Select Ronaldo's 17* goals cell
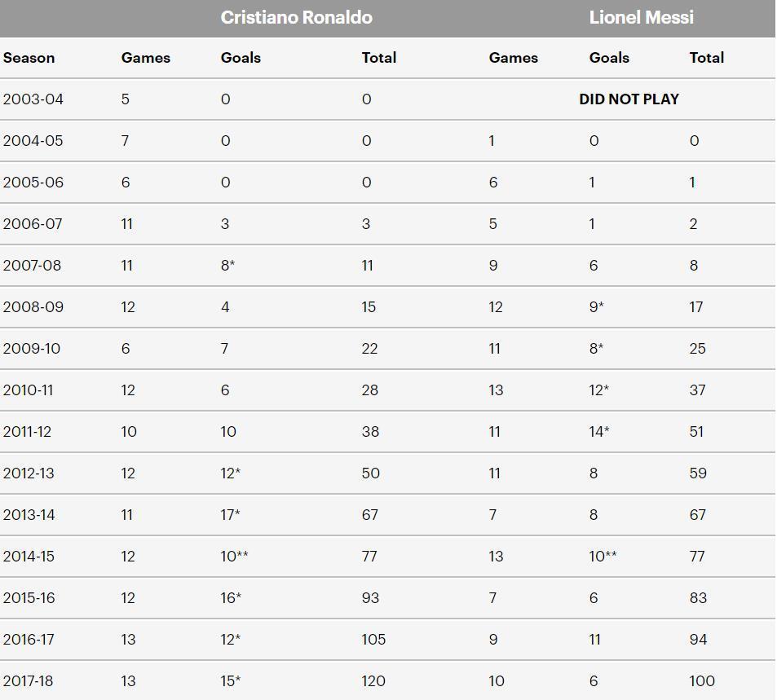Screen dimensions: 777x700 pos(231,515)
